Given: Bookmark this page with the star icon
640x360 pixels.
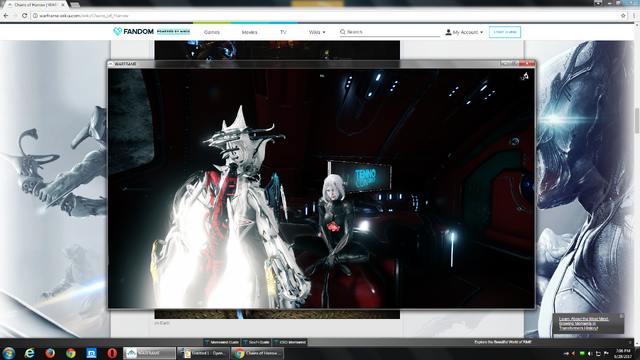Looking at the screenshot, I should tap(623, 16).
